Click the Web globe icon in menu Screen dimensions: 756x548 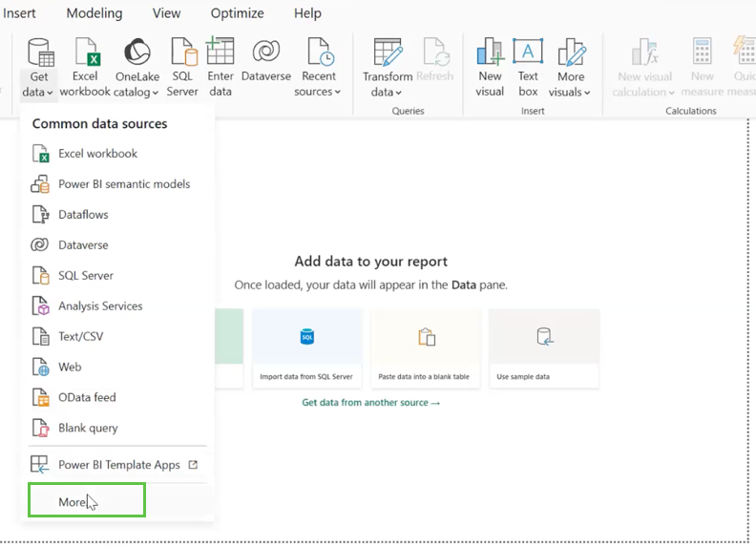coord(41,368)
